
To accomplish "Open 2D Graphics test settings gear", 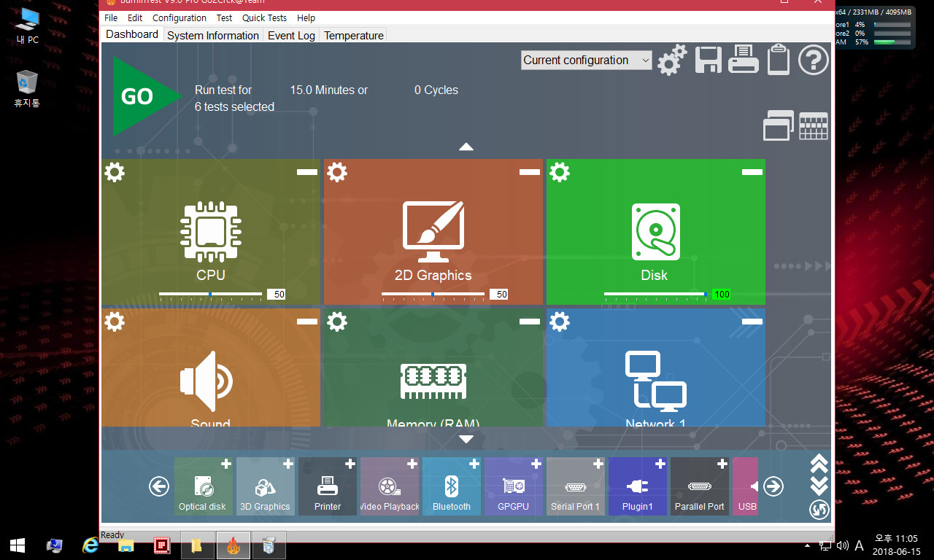I will (x=337, y=172).
